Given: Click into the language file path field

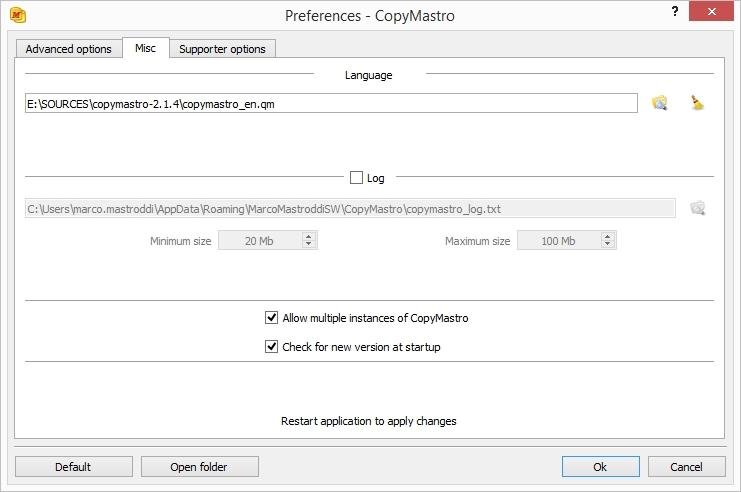Looking at the screenshot, I should tap(331, 104).
